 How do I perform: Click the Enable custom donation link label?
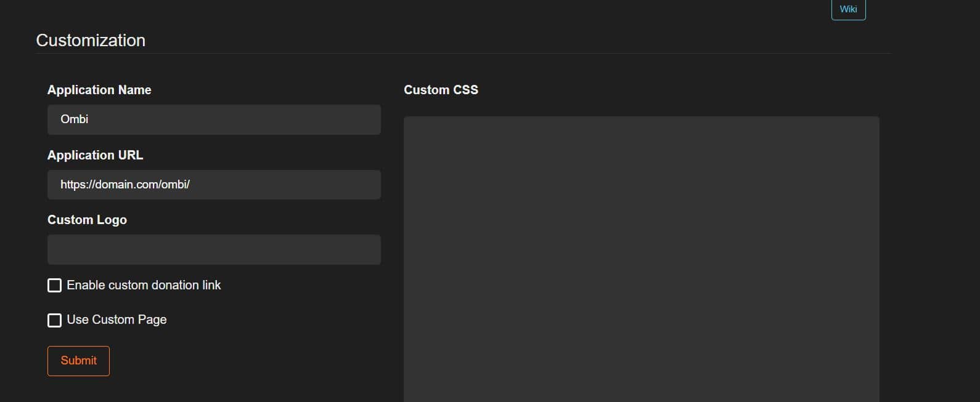pyautogui.click(x=144, y=285)
